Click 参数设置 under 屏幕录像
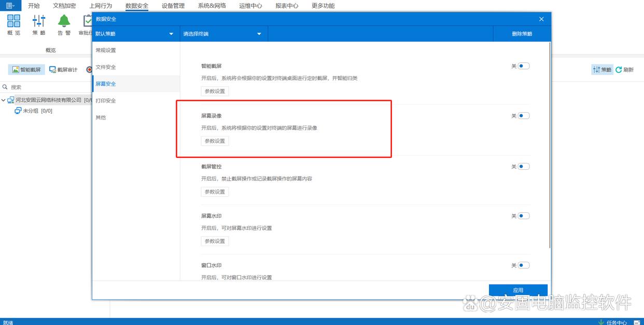This screenshot has width=644, height=325. (x=215, y=141)
